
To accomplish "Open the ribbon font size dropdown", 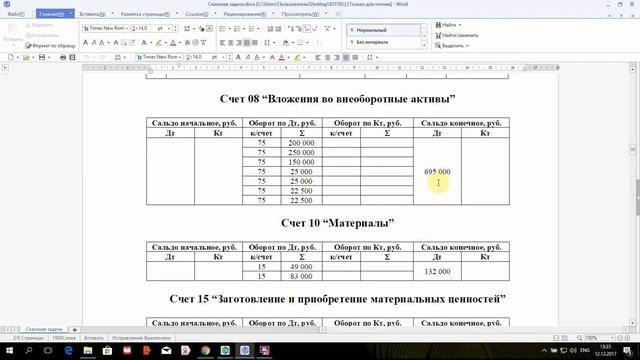I will (169, 29).
